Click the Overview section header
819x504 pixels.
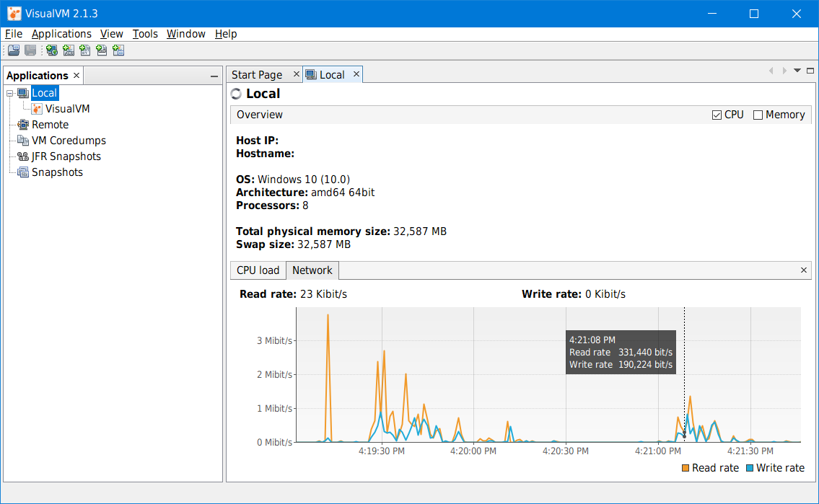(521, 115)
